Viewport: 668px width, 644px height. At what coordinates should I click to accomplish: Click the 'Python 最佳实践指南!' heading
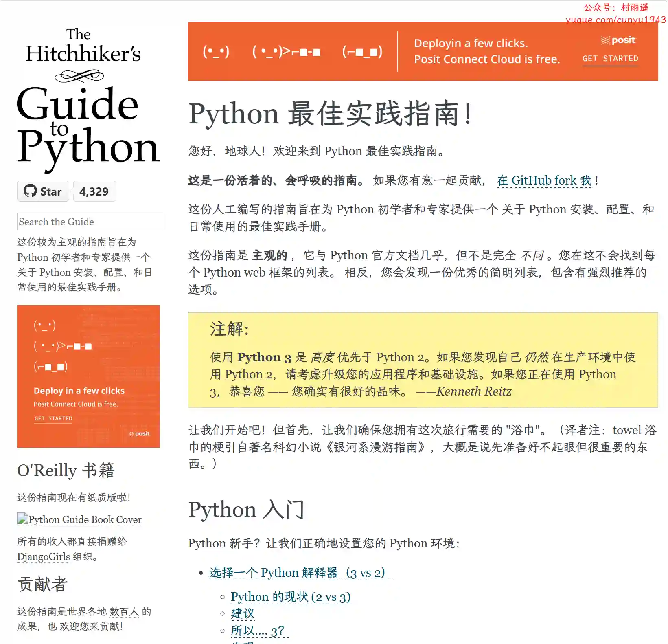point(330,114)
